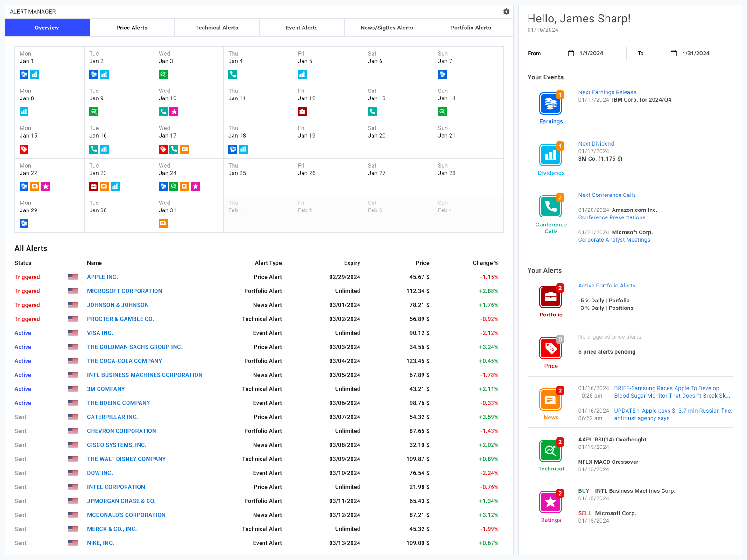Open the Alert Manager settings gear
Viewport: 747px width, 560px height.
(506, 12)
